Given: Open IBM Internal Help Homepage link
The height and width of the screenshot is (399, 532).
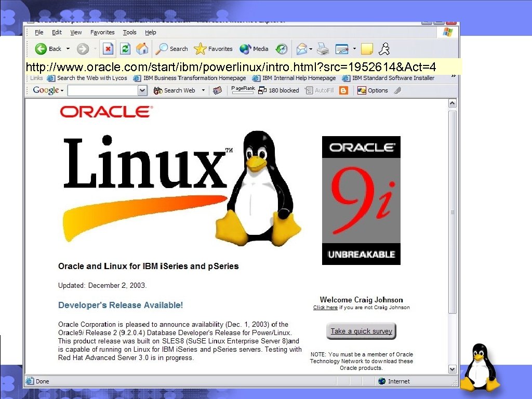Looking at the screenshot, I should [x=294, y=78].
